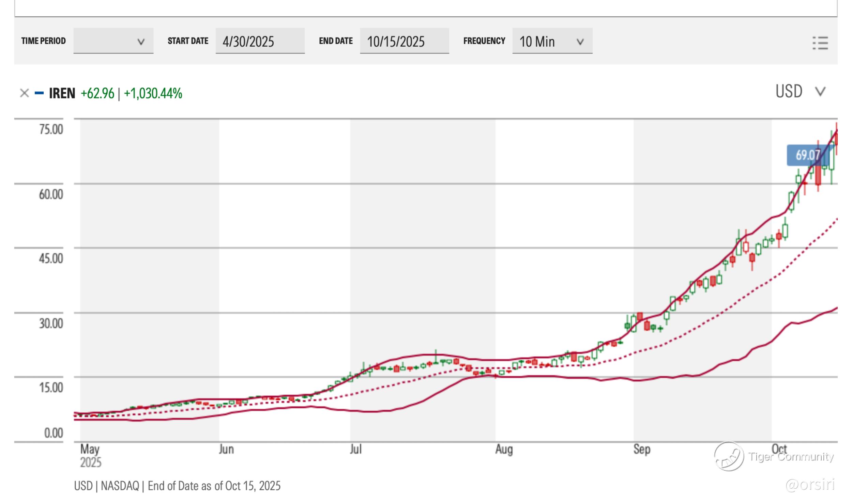Select the Jul marker on the time axis
Screen dimensions: 852x504
355,449
